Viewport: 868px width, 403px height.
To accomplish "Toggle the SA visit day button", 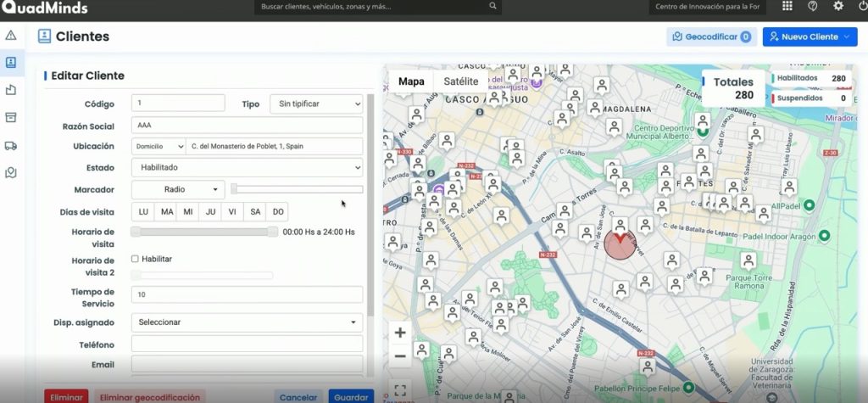I will (254, 211).
